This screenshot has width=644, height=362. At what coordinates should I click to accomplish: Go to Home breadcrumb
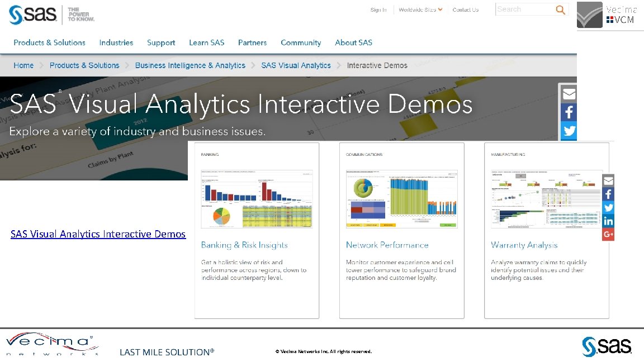(23, 65)
